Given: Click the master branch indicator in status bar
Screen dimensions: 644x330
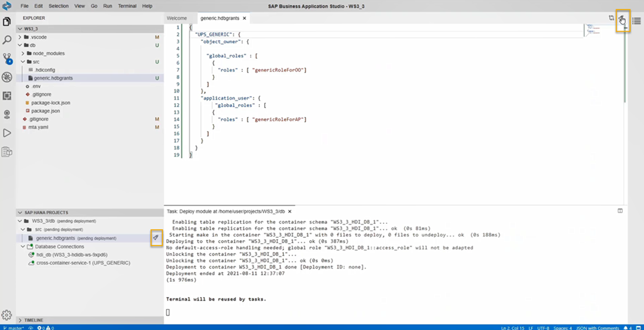Looking at the screenshot, I should point(13,328).
